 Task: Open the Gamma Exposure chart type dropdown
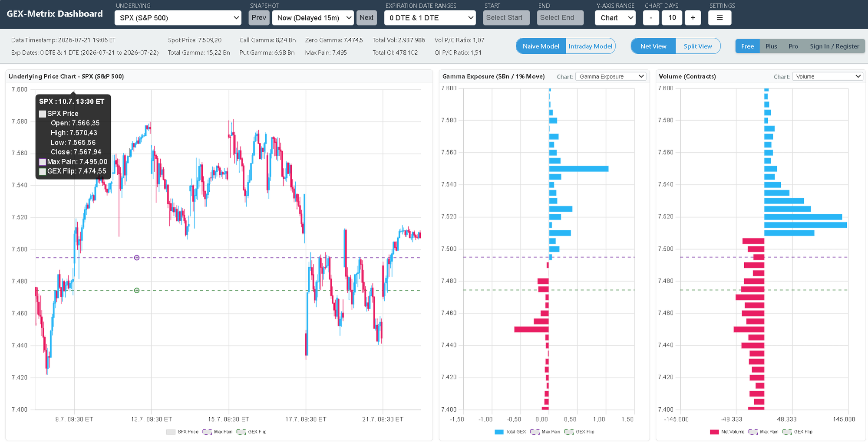[x=611, y=76]
